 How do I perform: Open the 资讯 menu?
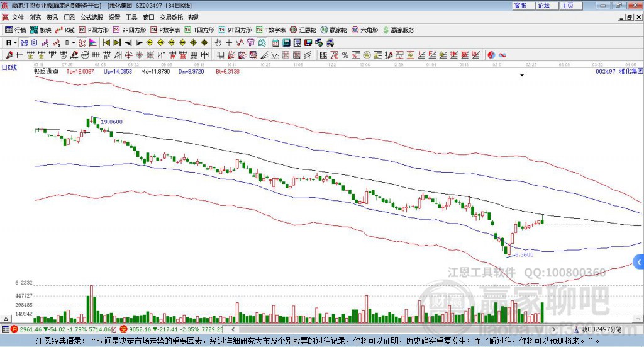pos(52,17)
